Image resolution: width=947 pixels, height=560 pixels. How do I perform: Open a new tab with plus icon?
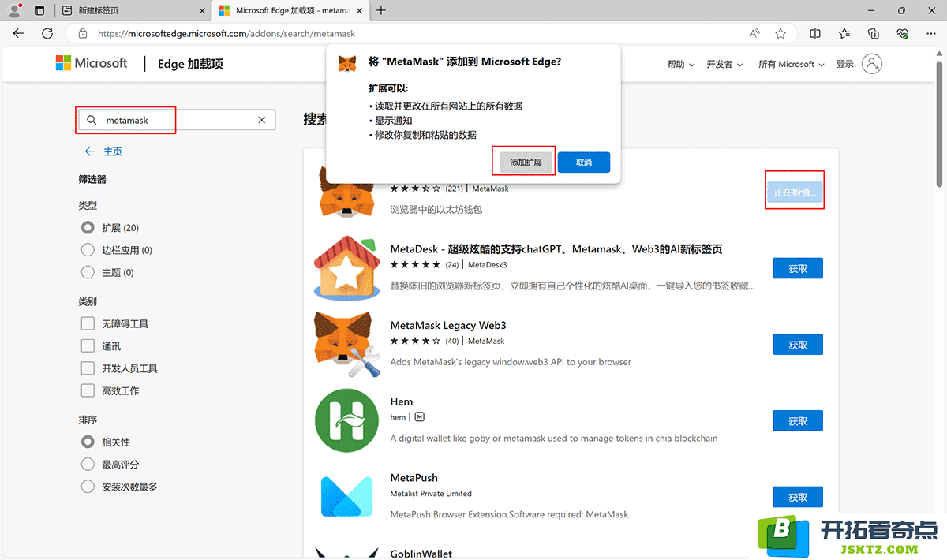point(381,10)
